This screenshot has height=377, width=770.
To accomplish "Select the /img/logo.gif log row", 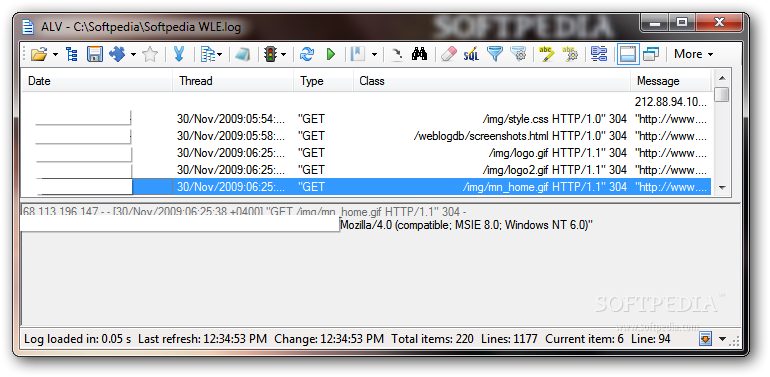I will (367, 153).
